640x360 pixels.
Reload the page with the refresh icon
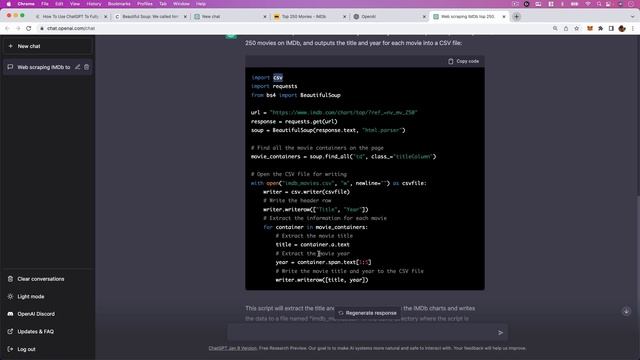(x=29, y=28)
